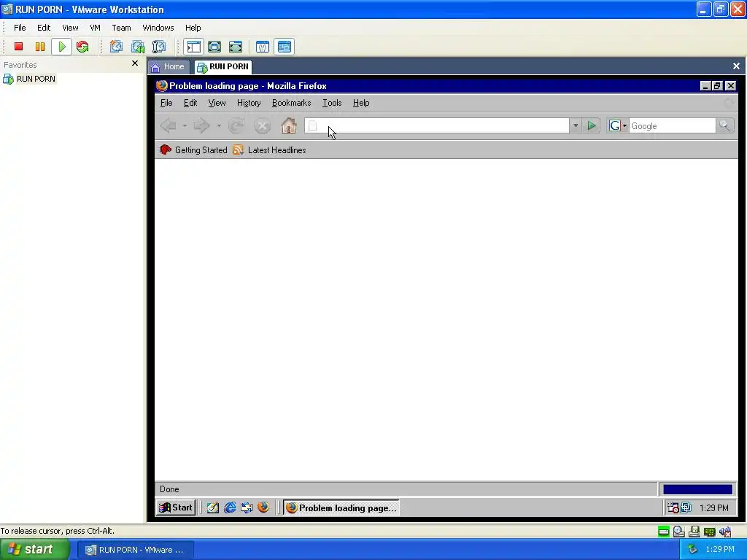747x560 pixels.
Task: Open the Bookmarks menu in Firefox
Action: point(291,103)
